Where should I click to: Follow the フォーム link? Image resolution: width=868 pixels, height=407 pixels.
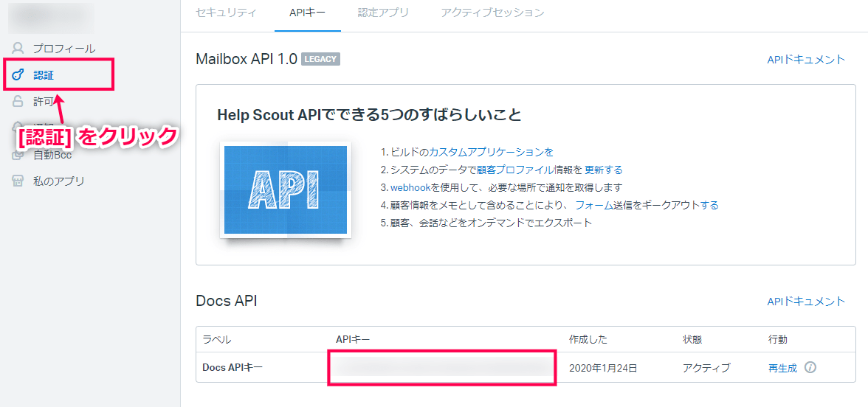(593, 205)
